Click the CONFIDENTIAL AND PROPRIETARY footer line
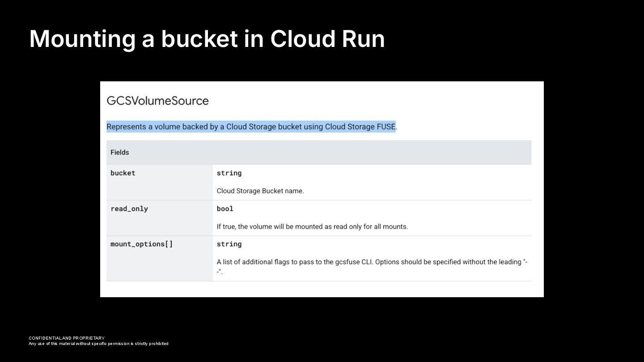This screenshot has width=644, height=362. click(67, 338)
